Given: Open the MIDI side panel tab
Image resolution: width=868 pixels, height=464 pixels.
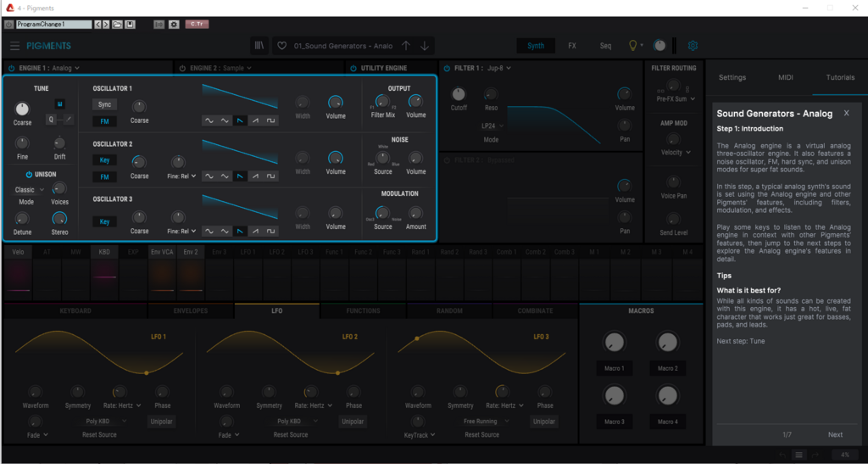Looking at the screenshot, I should (786, 77).
